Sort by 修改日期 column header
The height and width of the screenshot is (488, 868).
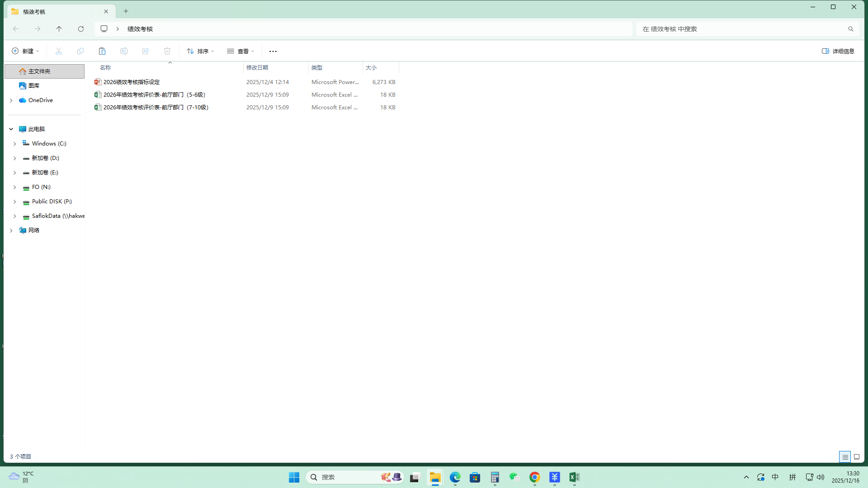pos(257,67)
